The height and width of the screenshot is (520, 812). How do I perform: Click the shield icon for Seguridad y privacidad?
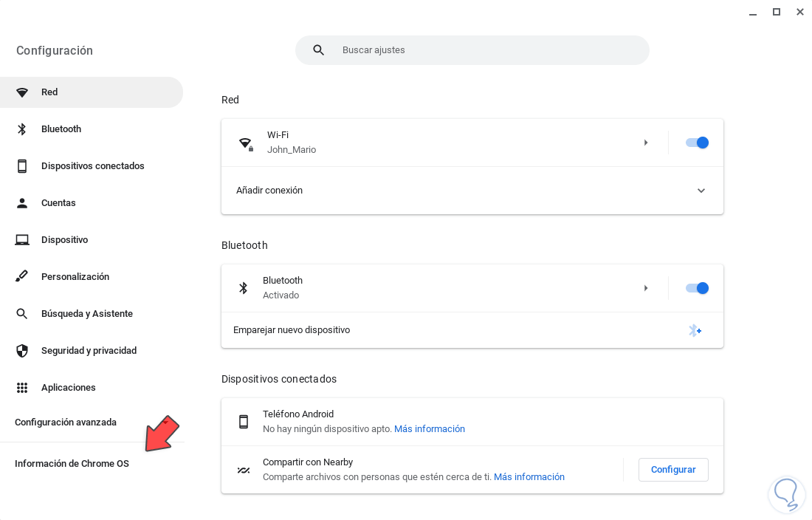(x=22, y=351)
